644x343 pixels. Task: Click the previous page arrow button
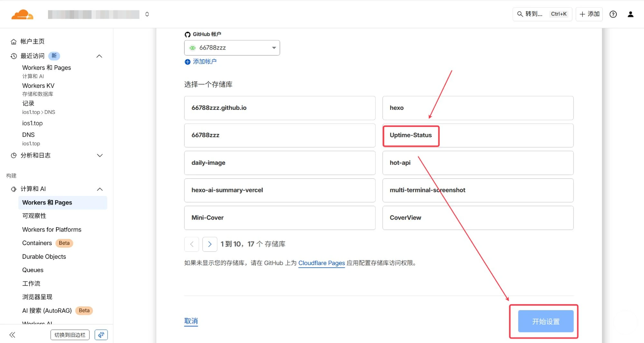click(x=192, y=244)
